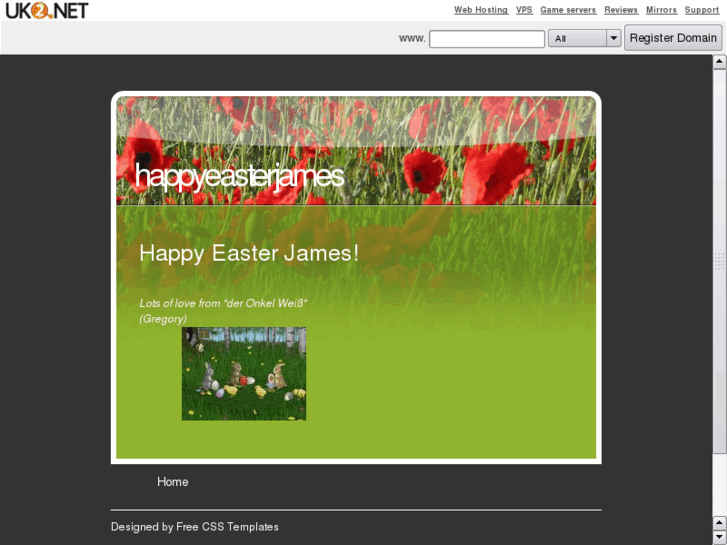
Task: Click the Register Domain button
Action: coord(673,38)
